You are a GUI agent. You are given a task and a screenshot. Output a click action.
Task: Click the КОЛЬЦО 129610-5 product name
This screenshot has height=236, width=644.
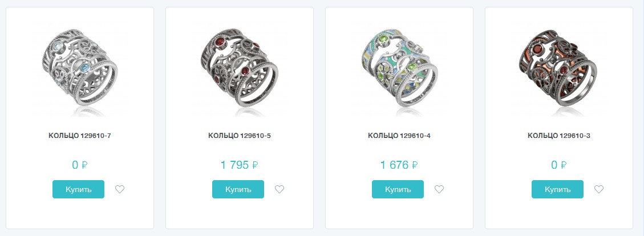tap(239, 136)
